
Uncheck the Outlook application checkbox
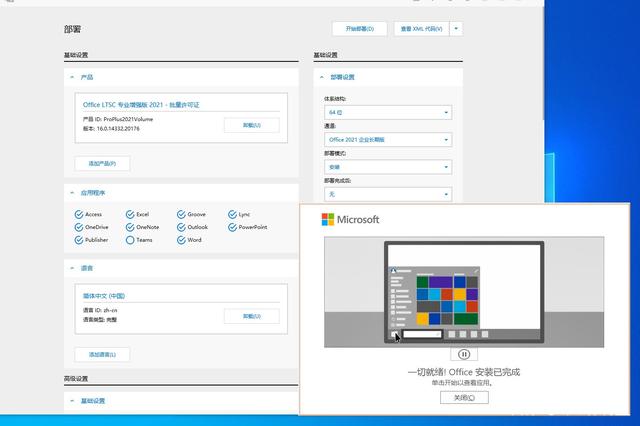tap(181, 227)
